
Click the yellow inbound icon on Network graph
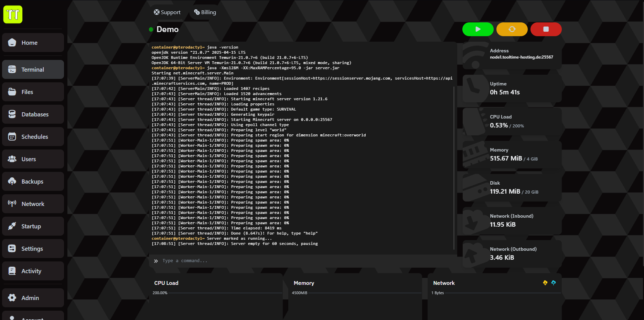pos(545,283)
